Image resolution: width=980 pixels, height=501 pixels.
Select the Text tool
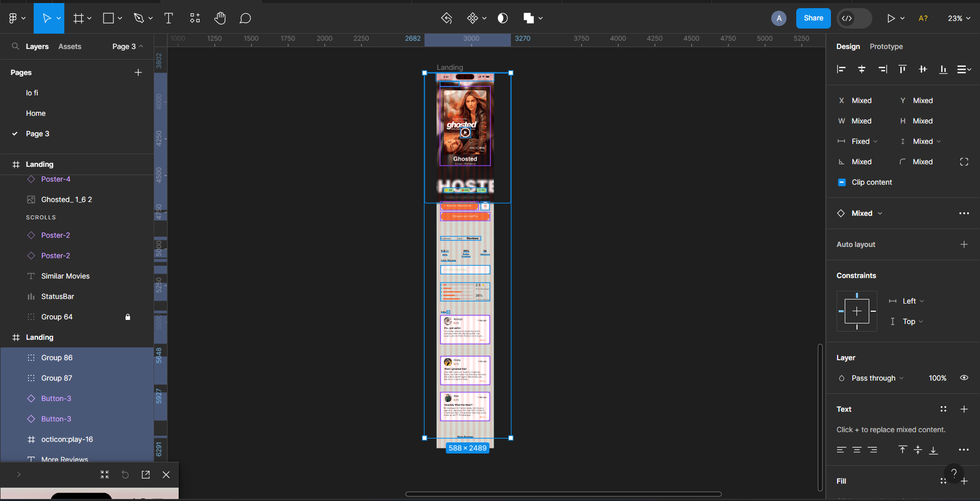pos(168,18)
